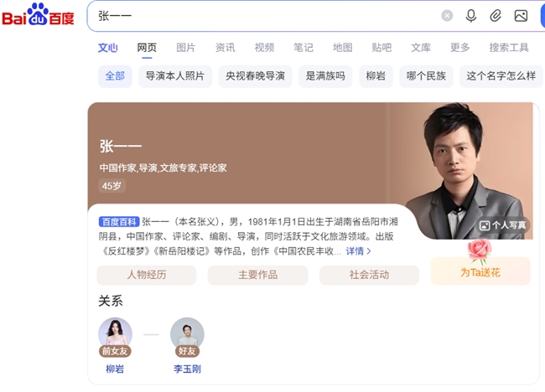Screen dimensions: 545x392
Task: Filter by 导演本人照片 chip
Action: (x=175, y=76)
